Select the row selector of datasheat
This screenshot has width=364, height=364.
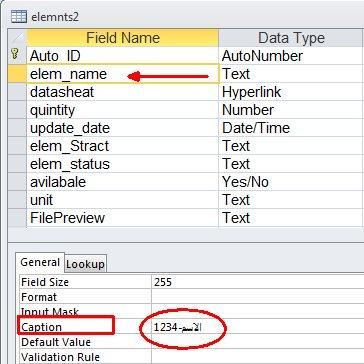point(17,92)
